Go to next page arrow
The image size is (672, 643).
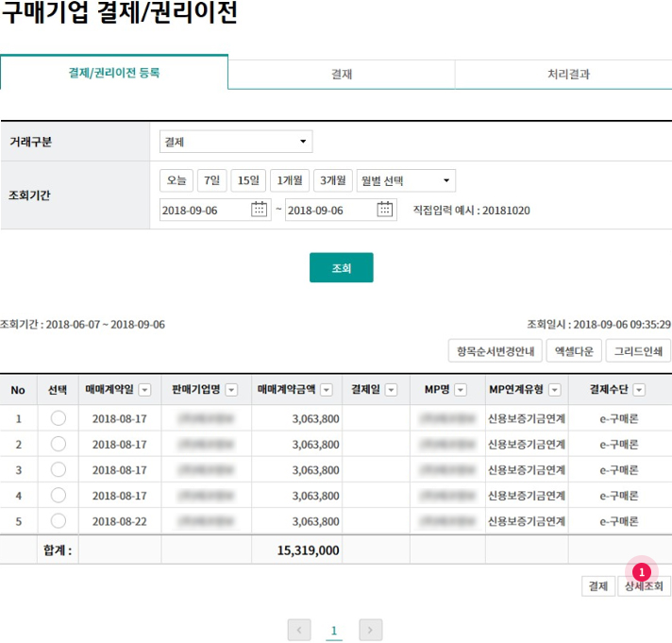[x=371, y=630]
